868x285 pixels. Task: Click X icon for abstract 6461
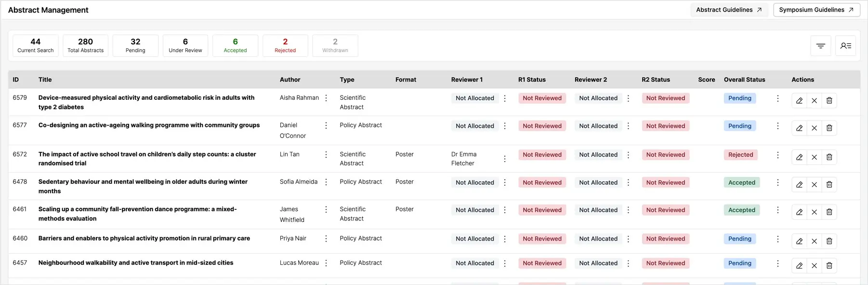[x=814, y=212]
